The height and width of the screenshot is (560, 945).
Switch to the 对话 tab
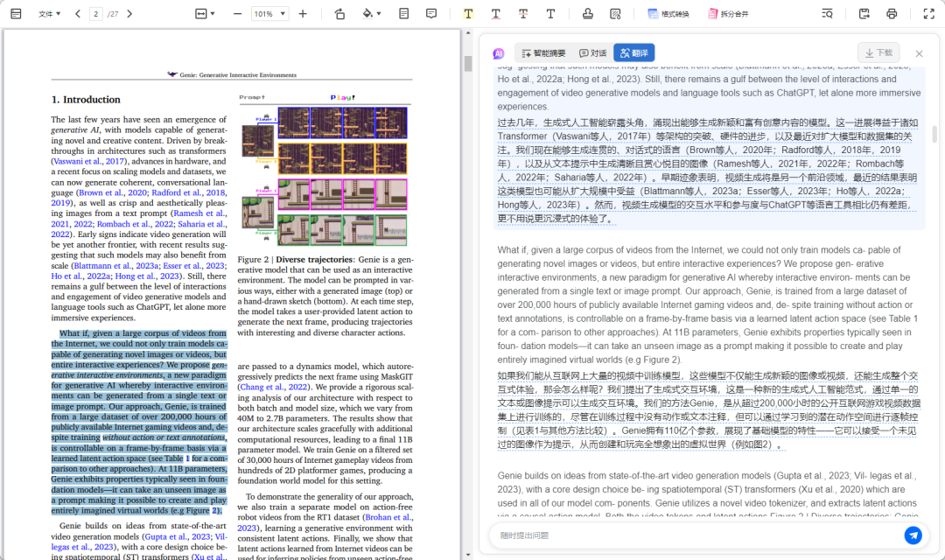pos(592,52)
